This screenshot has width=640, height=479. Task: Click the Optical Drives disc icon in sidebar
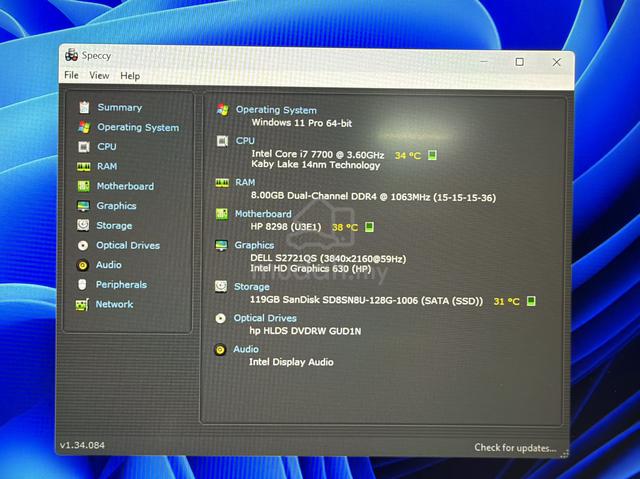tap(83, 245)
